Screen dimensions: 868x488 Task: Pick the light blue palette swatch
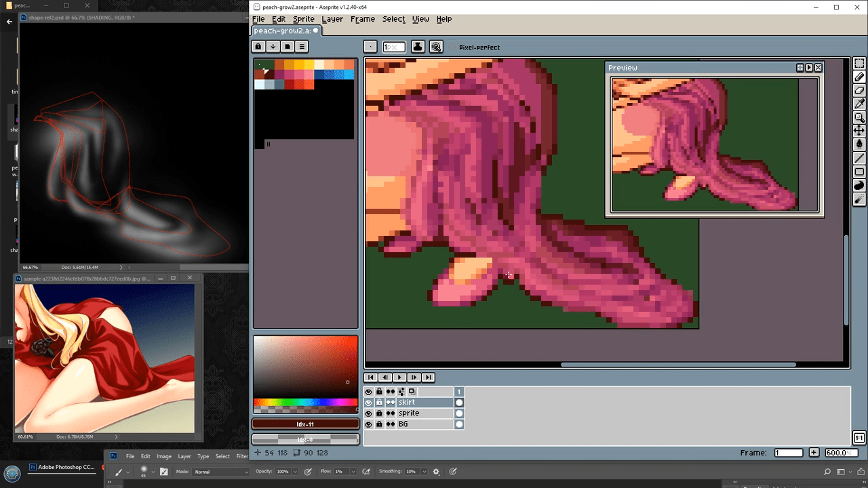(x=349, y=75)
